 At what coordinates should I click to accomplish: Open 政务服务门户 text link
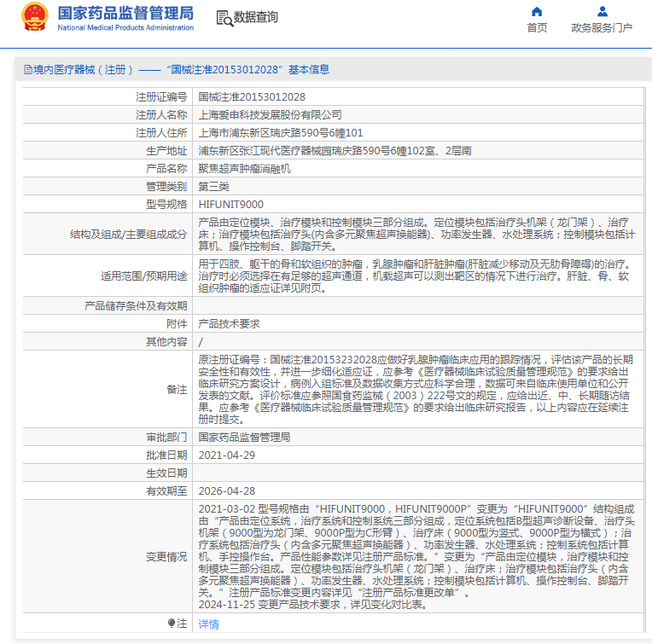(x=602, y=28)
